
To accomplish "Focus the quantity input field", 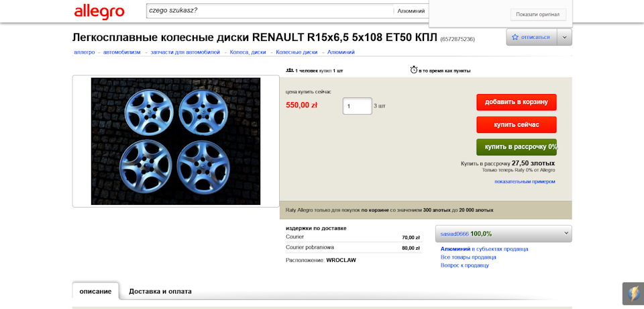I will [358, 106].
